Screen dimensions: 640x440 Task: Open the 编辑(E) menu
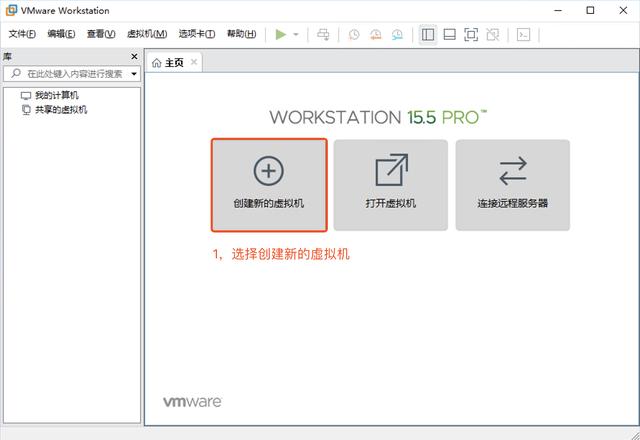(61, 34)
